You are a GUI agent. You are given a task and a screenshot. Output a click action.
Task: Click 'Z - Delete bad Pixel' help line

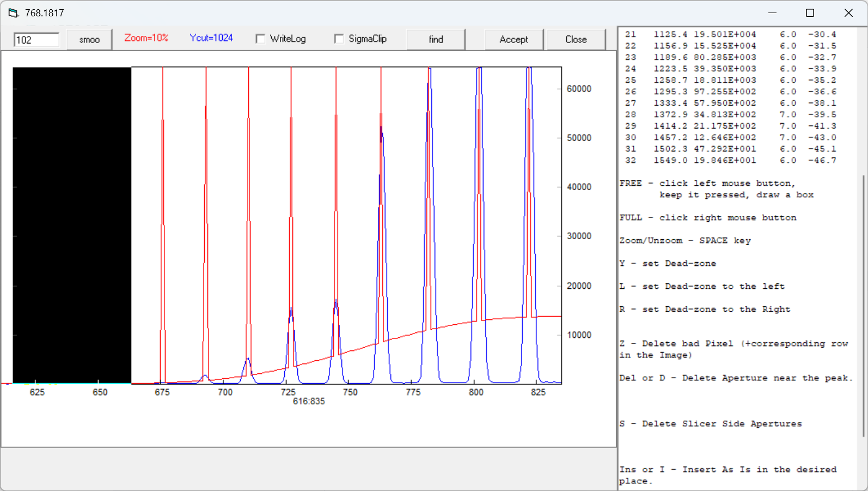tap(734, 349)
